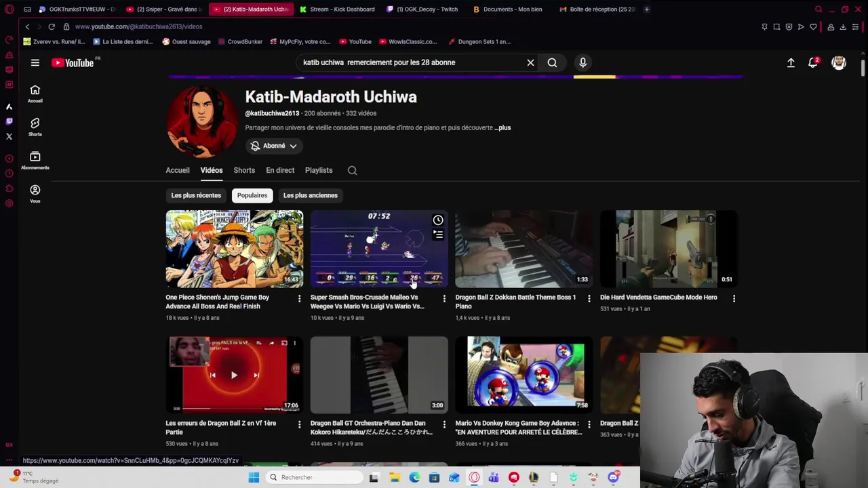Image resolution: width=868 pixels, height=488 pixels.
Task: Add Super Smash Bros video to queue
Action: click(x=438, y=235)
